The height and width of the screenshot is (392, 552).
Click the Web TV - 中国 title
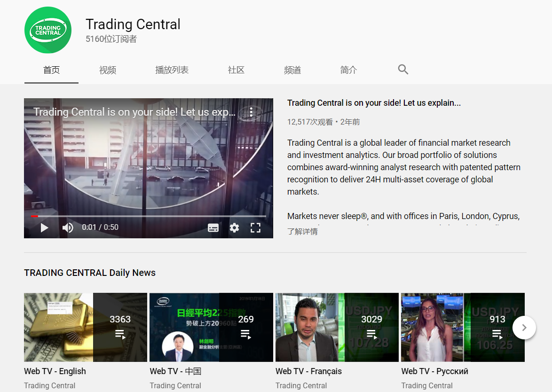(x=175, y=371)
